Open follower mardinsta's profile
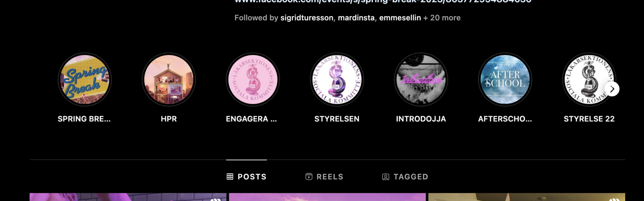Screen dimensions: 644x201 click(356, 18)
